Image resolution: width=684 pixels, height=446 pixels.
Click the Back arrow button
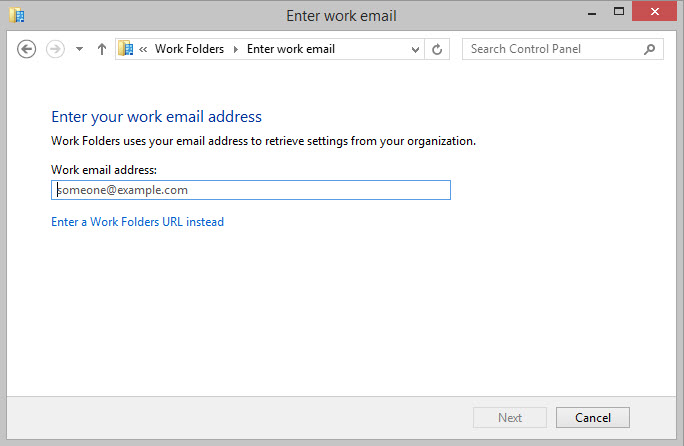[x=27, y=49]
